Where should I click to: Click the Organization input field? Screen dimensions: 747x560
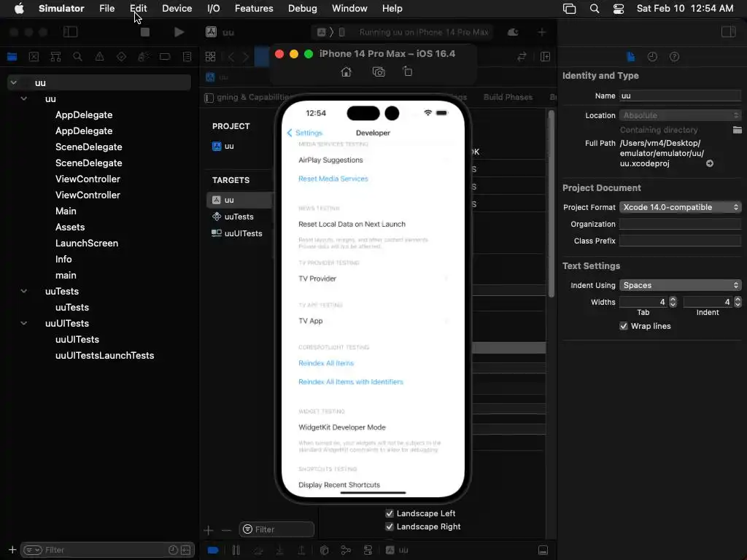(x=680, y=225)
